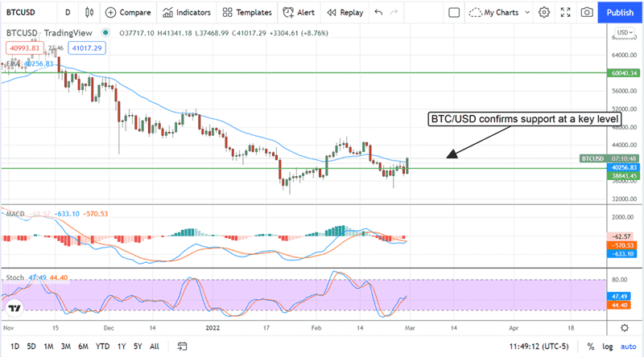Screen dimensions: 644x357
Task: Open the BTCUSD symbol search field
Action: point(21,12)
